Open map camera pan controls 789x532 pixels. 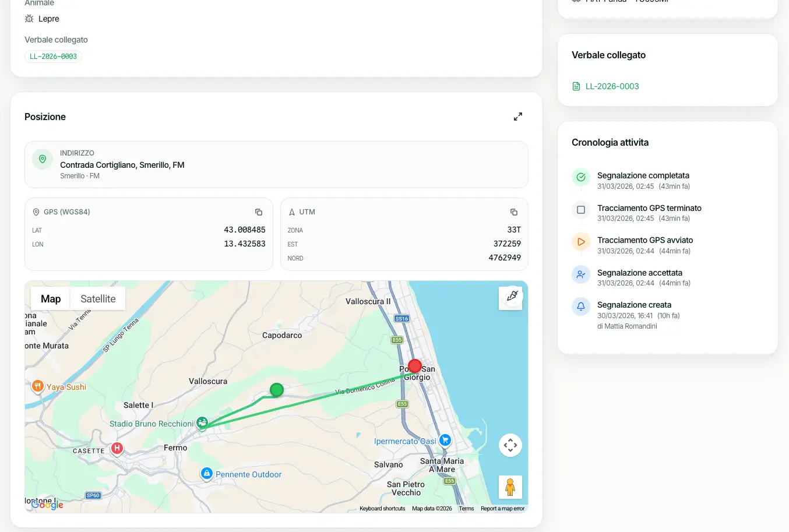(510, 445)
